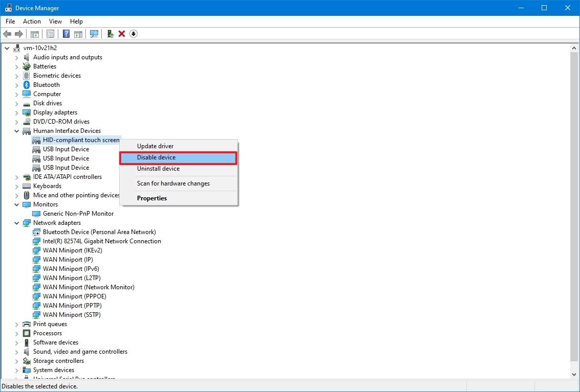Image resolution: width=580 pixels, height=392 pixels.
Task: Expand the Bluetooth category
Action: 17,85
